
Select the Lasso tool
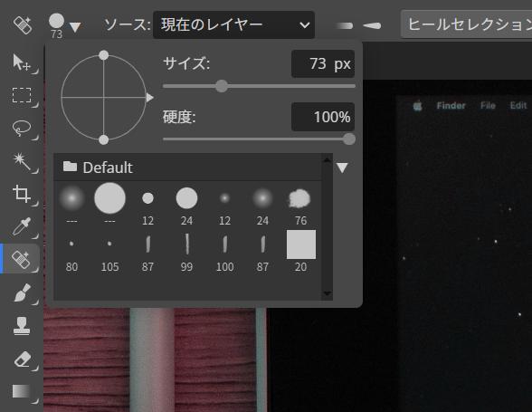click(22, 128)
